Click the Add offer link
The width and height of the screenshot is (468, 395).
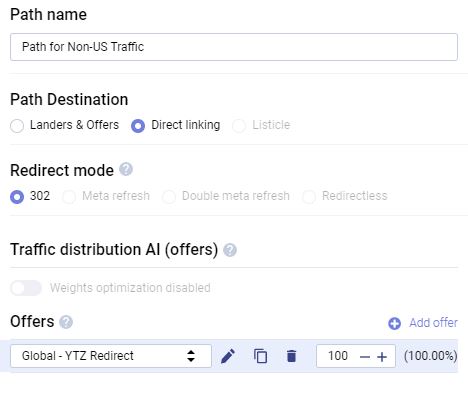pos(433,323)
